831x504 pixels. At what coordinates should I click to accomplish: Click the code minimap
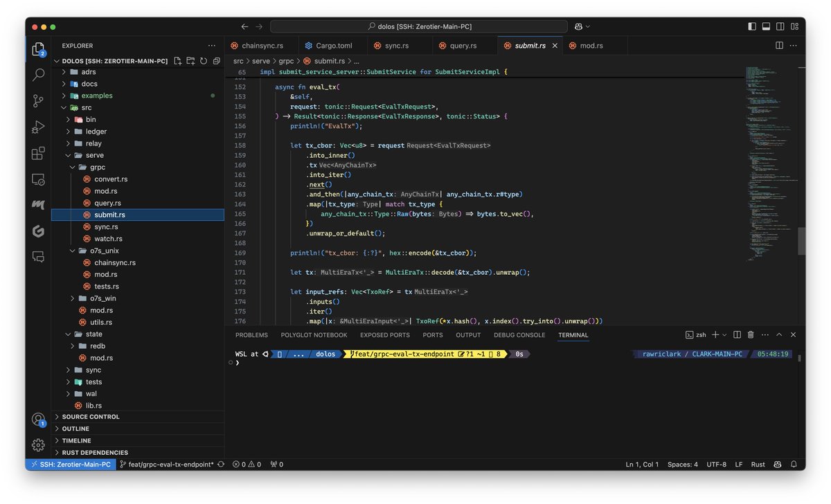click(771, 163)
